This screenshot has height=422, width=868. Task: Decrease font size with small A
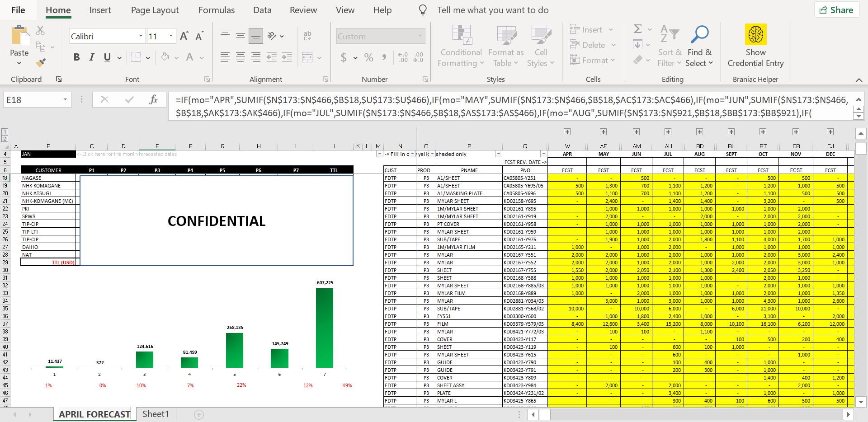(199, 36)
